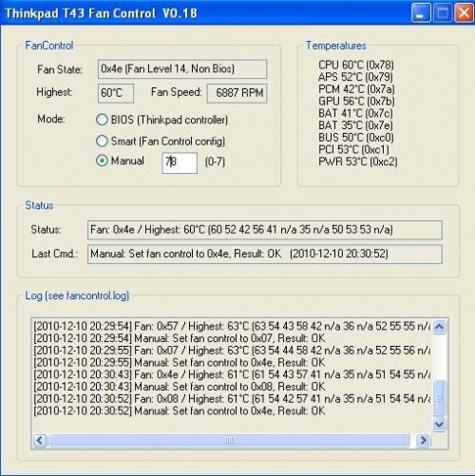
Task: Select BIOS (Thinkpad controller) mode
Action: click(x=102, y=120)
